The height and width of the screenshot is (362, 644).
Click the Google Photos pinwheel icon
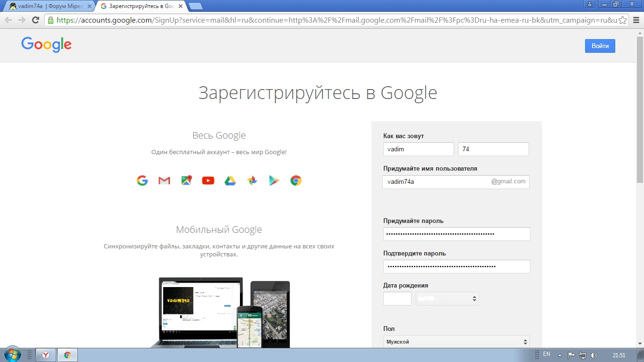pos(252,181)
